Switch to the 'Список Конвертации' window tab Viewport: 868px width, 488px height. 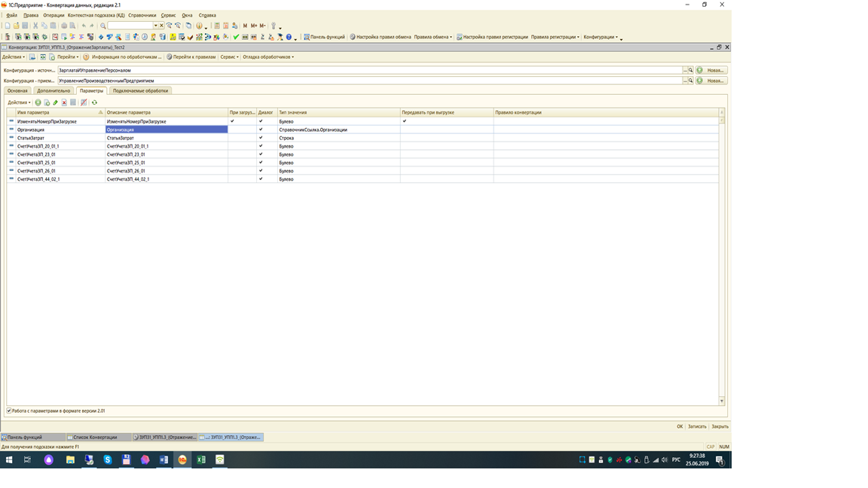99,437
